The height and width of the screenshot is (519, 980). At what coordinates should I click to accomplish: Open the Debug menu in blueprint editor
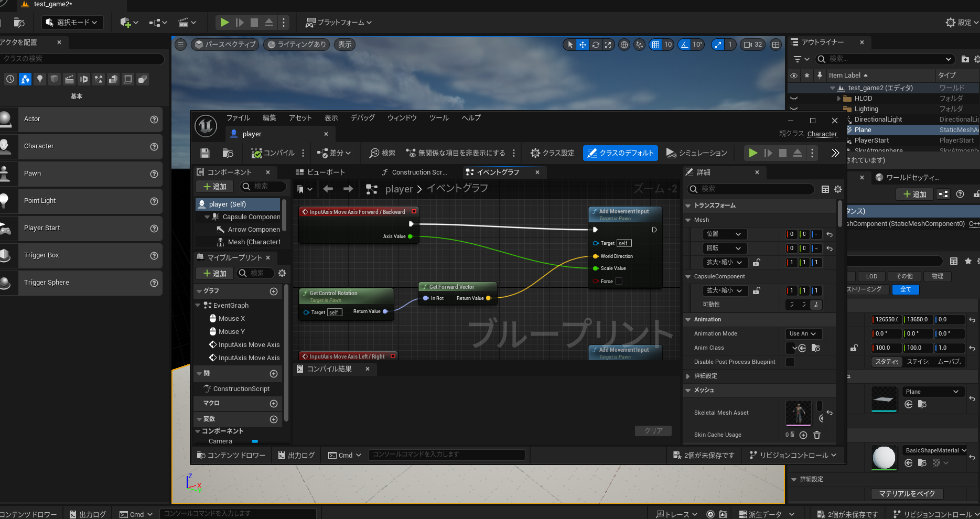click(x=362, y=118)
